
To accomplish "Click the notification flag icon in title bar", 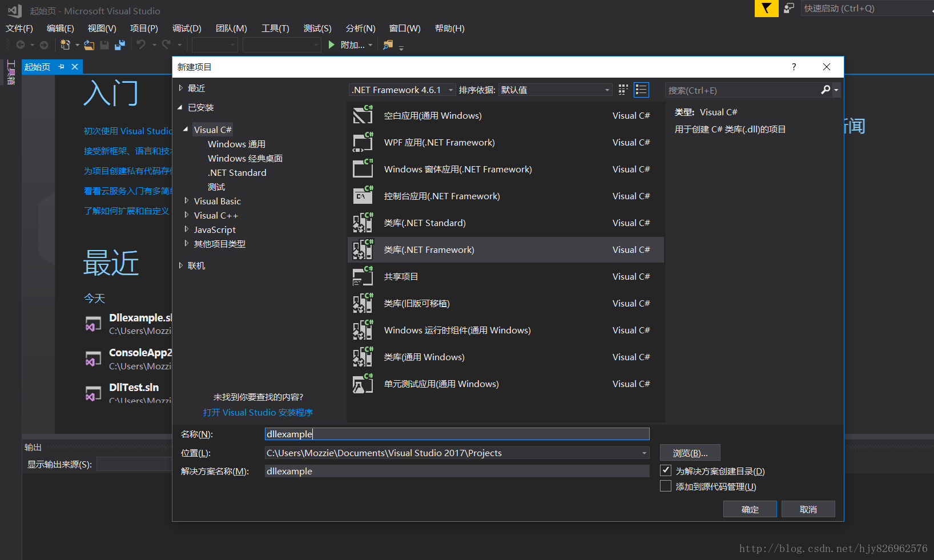I will coord(766,9).
